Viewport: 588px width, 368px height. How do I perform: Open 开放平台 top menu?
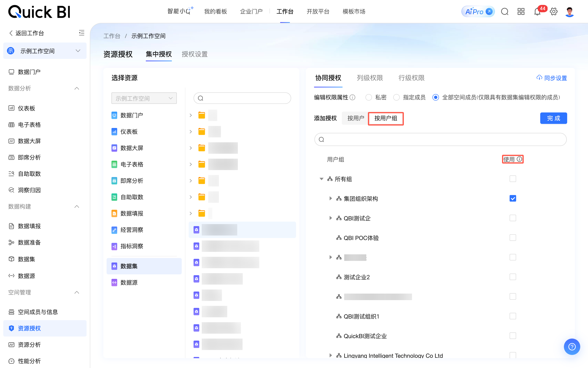(x=318, y=11)
